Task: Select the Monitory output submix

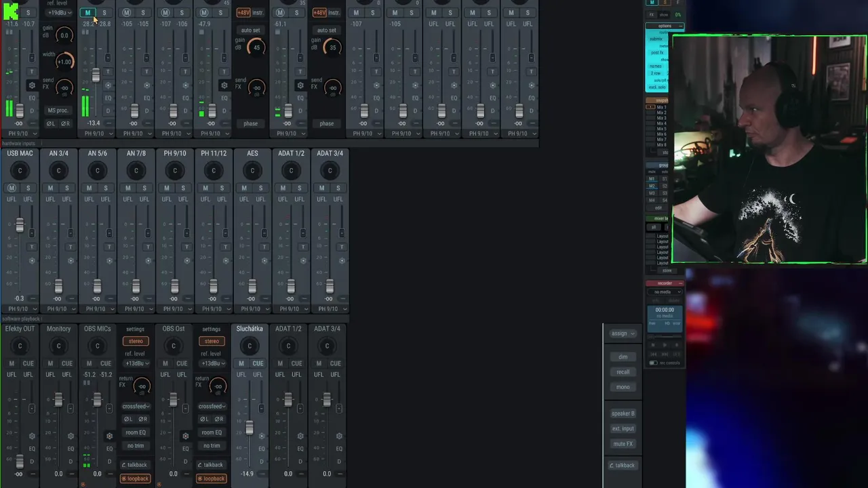Action: tap(58, 329)
